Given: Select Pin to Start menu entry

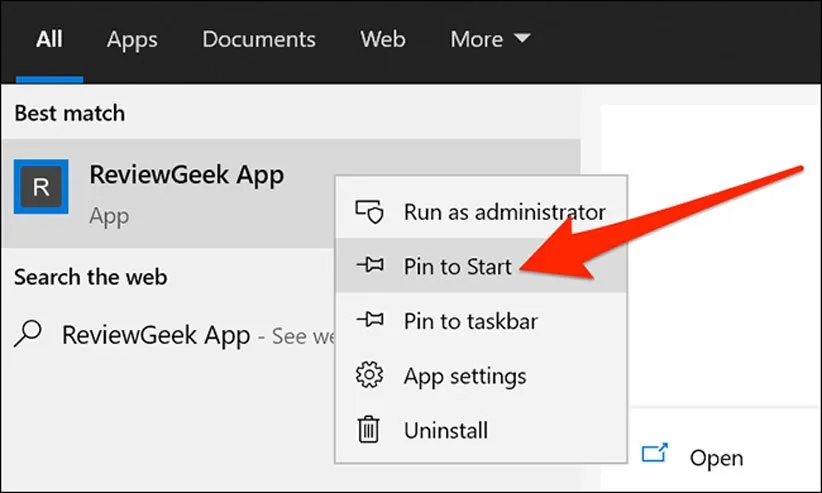Looking at the screenshot, I should (x=457, y=267).
